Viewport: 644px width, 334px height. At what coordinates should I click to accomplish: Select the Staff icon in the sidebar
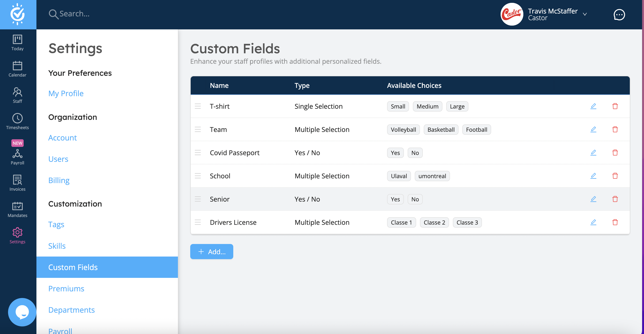click(x=17, y=95)
